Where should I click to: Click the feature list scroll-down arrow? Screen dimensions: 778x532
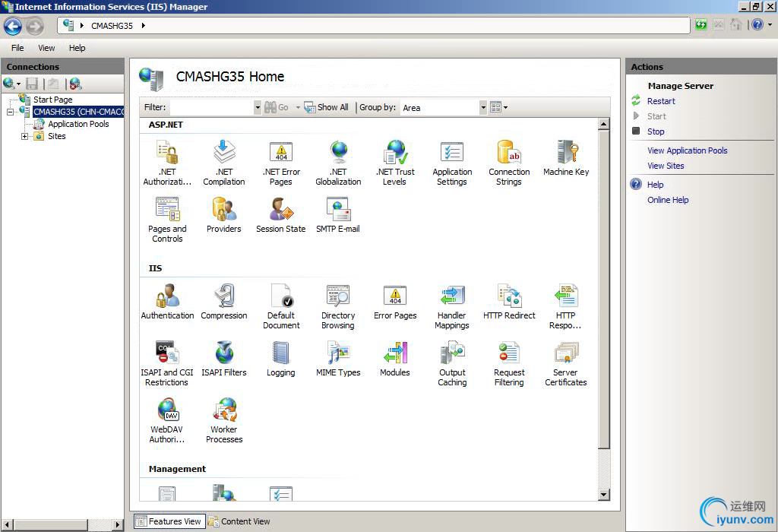(603, 494)
